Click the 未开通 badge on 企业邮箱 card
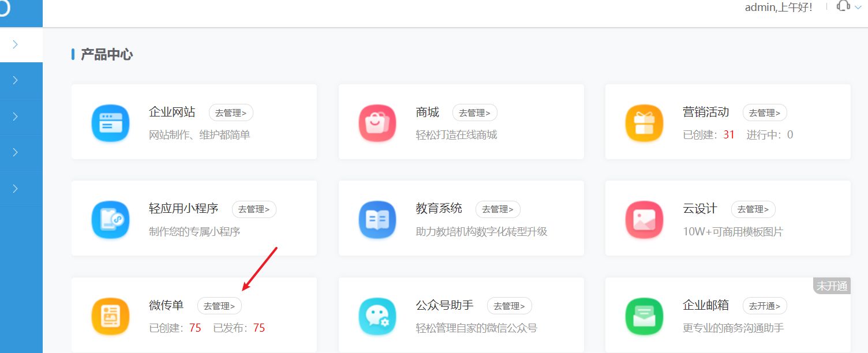Viewport: 868px width, 353px height. (x=832, y=285)
